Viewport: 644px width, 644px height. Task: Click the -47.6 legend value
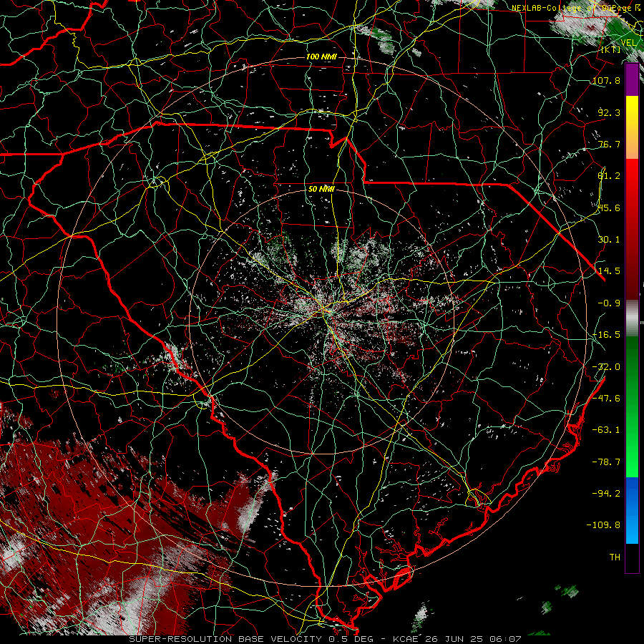606,399
